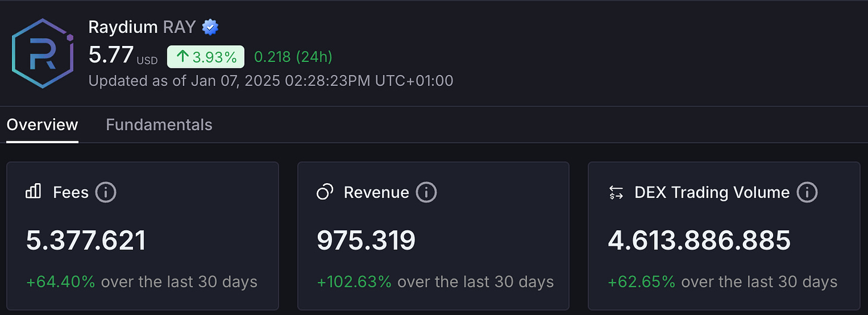The width and height of the screenshot is (868, 315).
Task: Click the +62.65% volume change text
Action: point(642,282)
